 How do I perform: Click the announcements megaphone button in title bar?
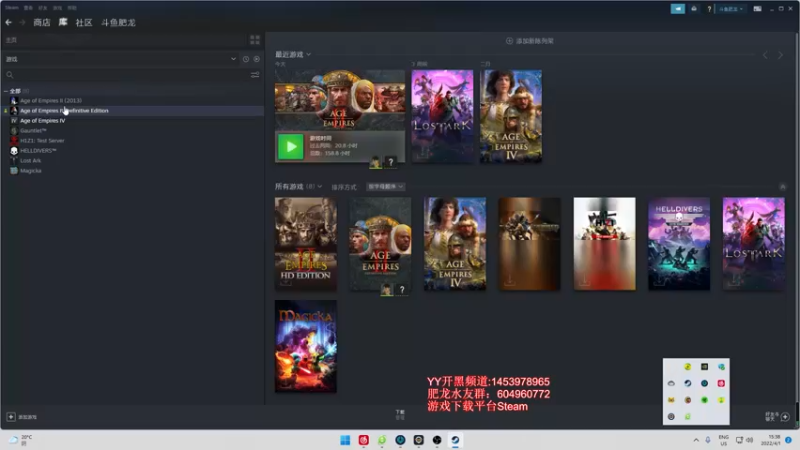tap(678, 9)
